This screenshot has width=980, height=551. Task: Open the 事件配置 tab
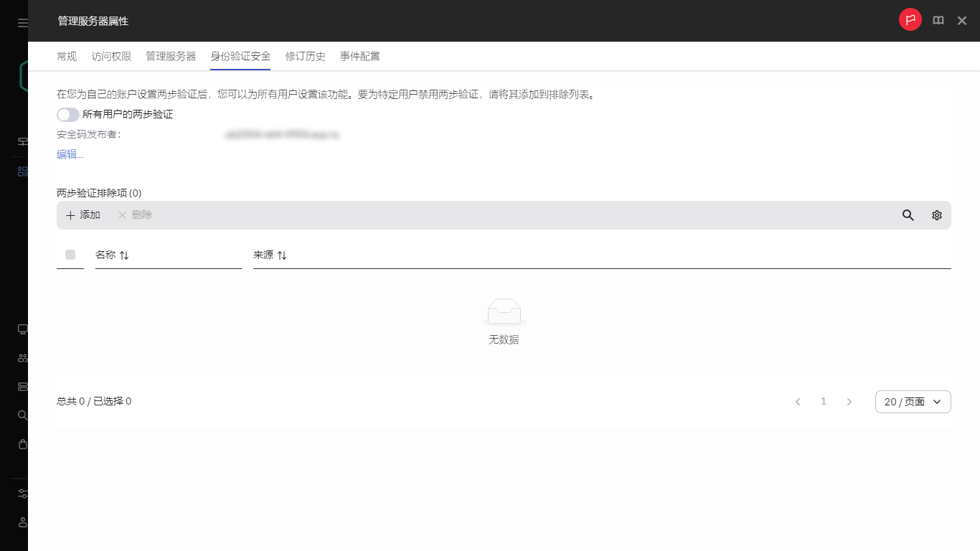coord(360,56)
